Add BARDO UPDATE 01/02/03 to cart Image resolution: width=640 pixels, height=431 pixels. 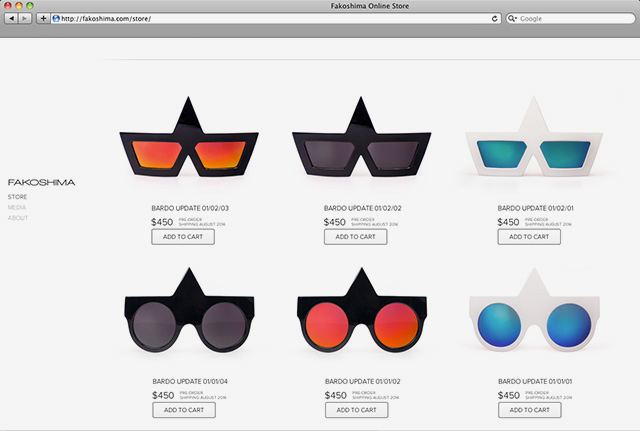183,237
